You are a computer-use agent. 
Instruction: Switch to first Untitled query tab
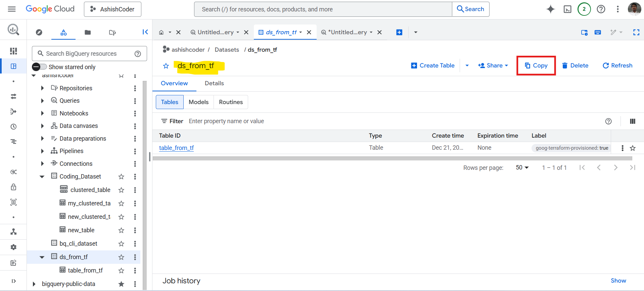tap(215, 32)
